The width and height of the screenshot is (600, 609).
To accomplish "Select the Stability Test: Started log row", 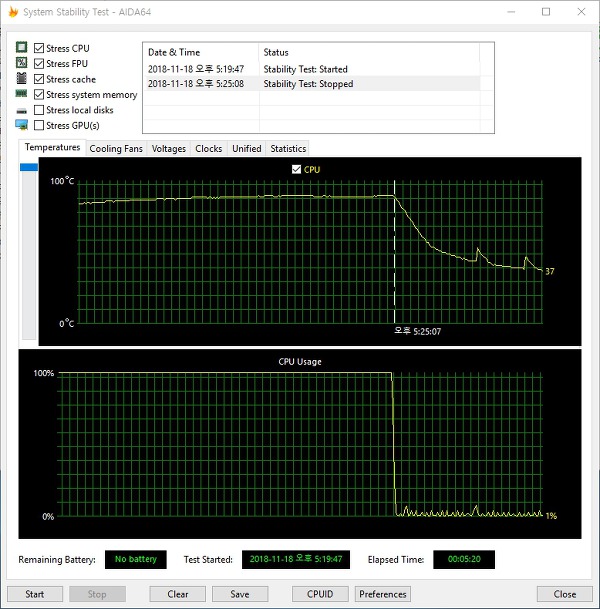I will pyautogui.click(x=311, y=69).
